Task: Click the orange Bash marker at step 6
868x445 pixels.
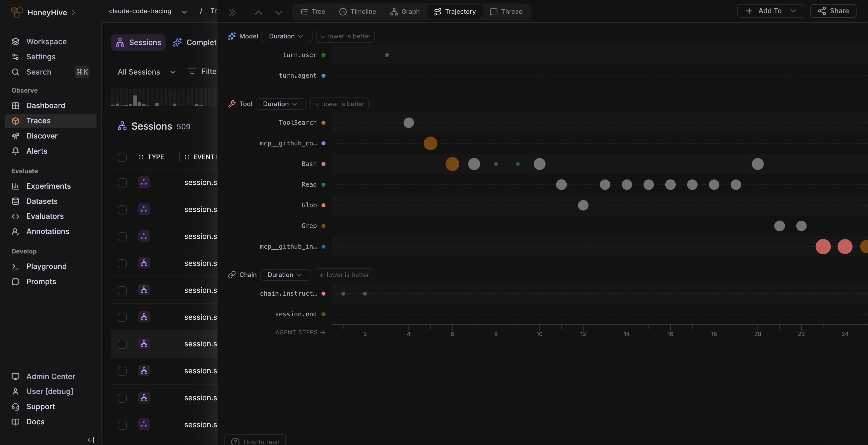Action: tap(452, 164)
